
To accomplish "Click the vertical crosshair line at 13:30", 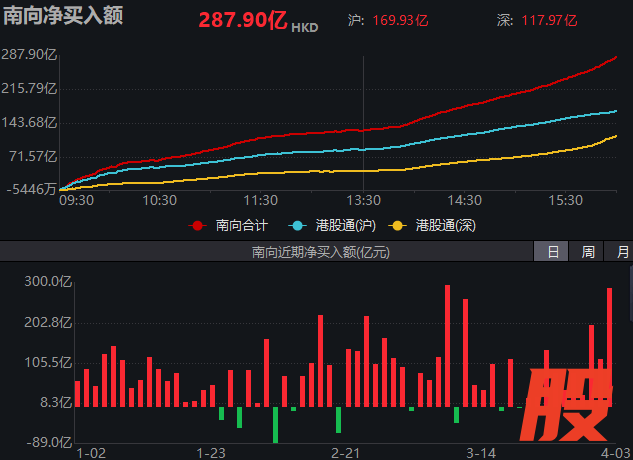I will pos(362,120).
